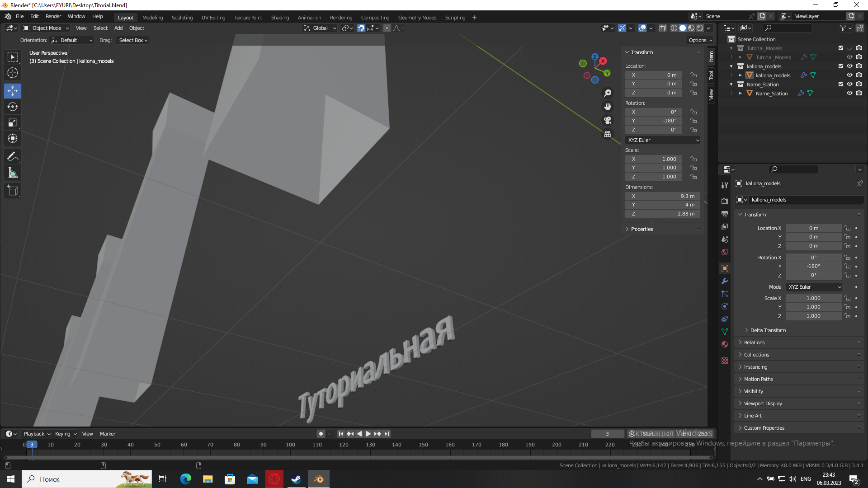Switch to the Shading workspace tab
The width and height of the screenshot is (868, 488).
click(280, 18)
